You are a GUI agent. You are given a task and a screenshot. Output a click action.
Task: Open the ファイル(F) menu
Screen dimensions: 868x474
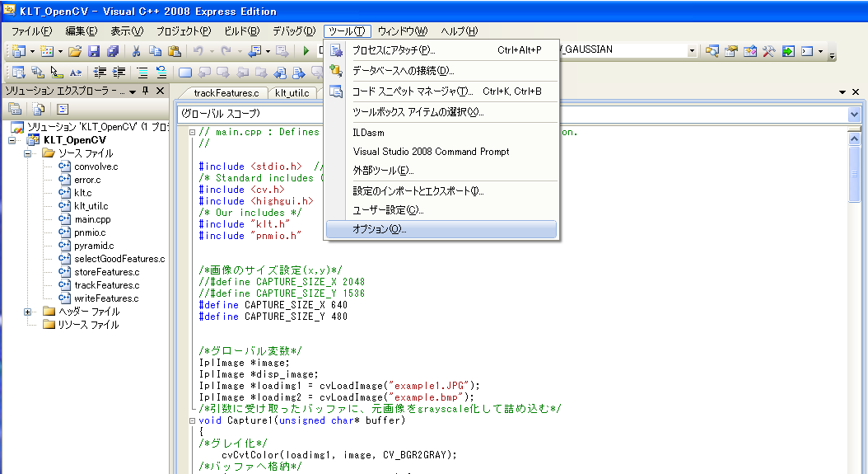click(32, 31)
